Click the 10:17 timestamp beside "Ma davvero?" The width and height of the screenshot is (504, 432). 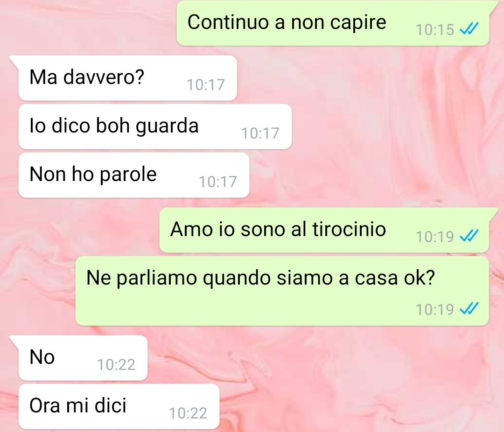click(206, 85)
